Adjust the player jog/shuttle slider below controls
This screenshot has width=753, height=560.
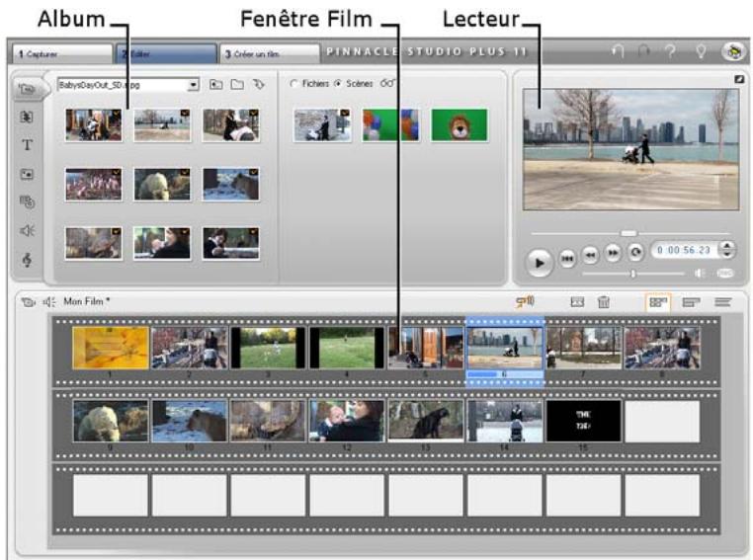click(x=633, y=274)
